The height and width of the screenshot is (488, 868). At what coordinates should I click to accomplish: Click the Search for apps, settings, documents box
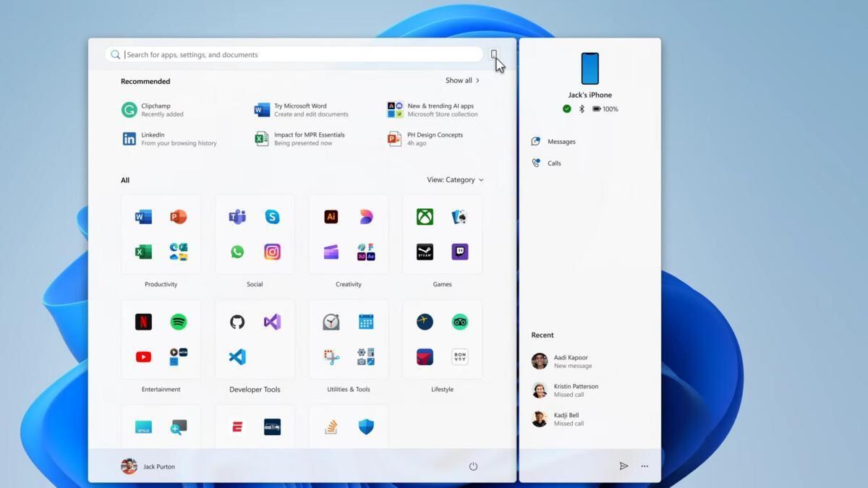(294, 54)
